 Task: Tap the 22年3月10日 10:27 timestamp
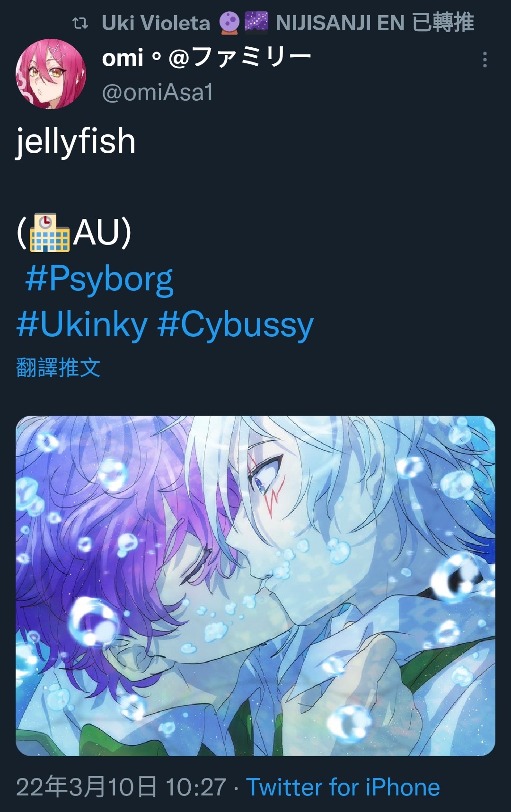pos(121,787)
